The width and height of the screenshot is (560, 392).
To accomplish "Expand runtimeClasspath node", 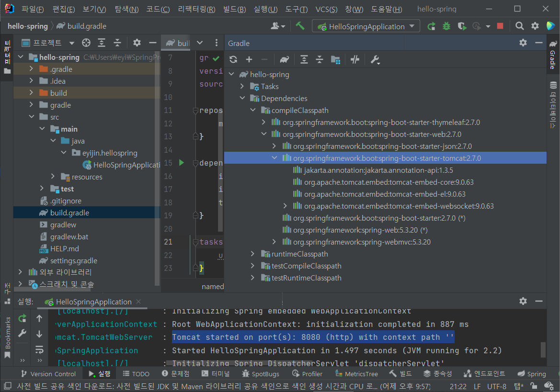I will pyautogui.click(x=252, y=254).
